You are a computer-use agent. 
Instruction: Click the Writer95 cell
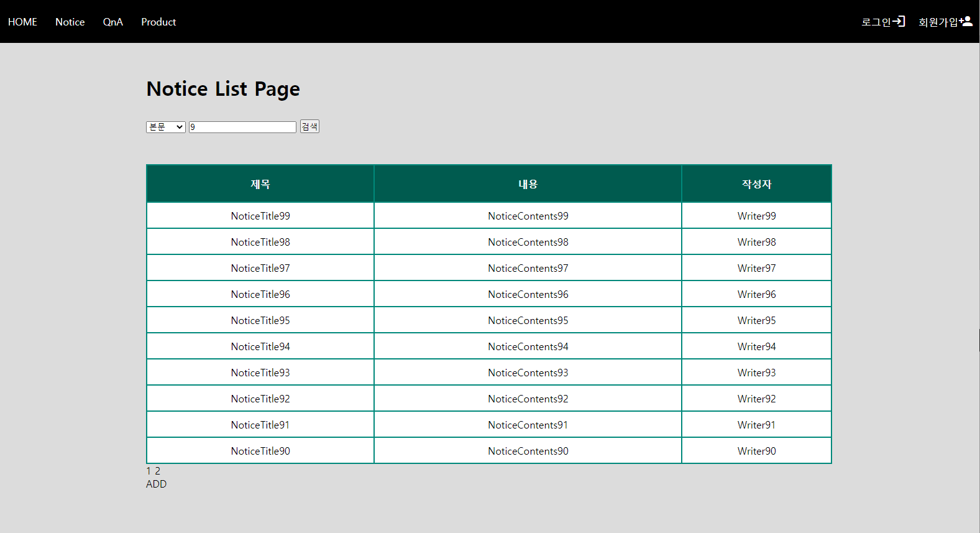click(x=756, y=320)
